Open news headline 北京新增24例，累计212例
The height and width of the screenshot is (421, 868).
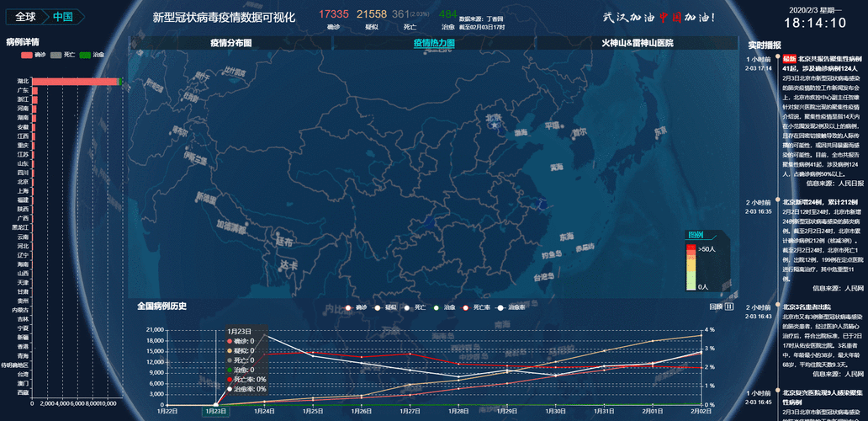click(x=820, y=202)
